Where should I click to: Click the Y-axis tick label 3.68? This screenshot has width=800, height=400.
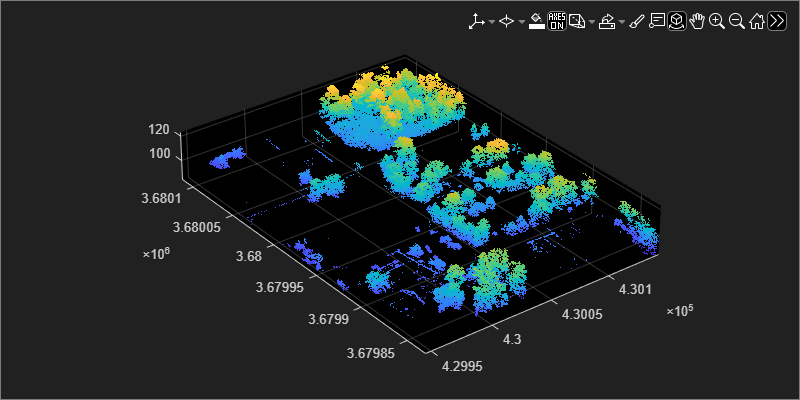click(249, 257)
